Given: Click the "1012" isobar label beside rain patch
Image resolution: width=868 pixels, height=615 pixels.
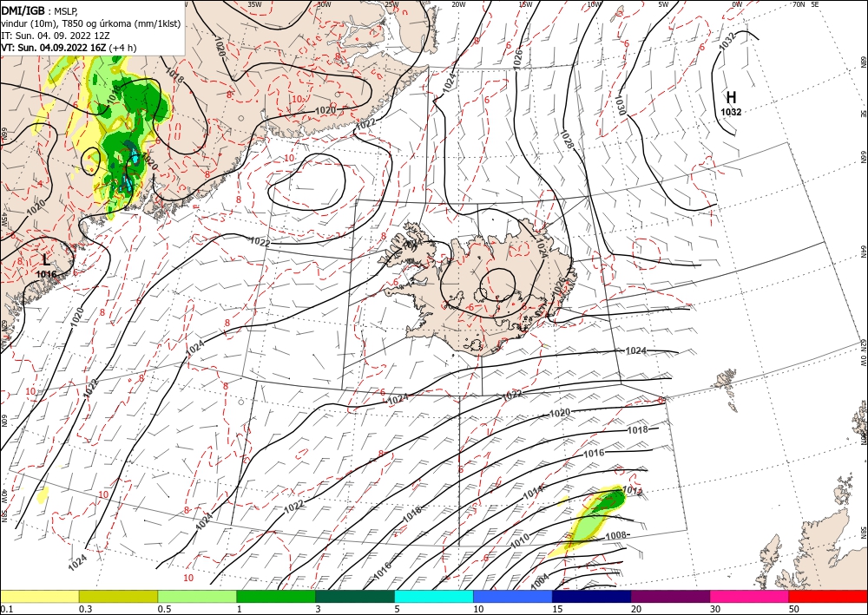Looking at the screenshot, I should tap(632, 491).
